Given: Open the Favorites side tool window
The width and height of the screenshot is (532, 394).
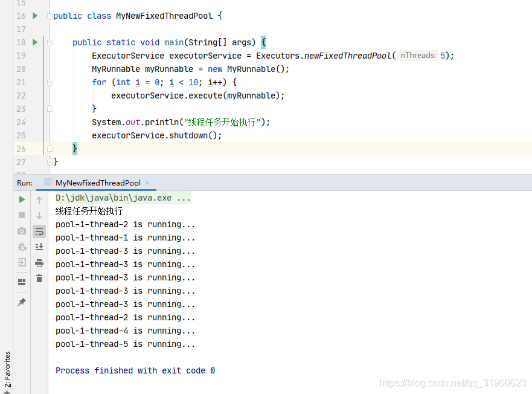Looking at the screenshot, I should pos(7,372).
